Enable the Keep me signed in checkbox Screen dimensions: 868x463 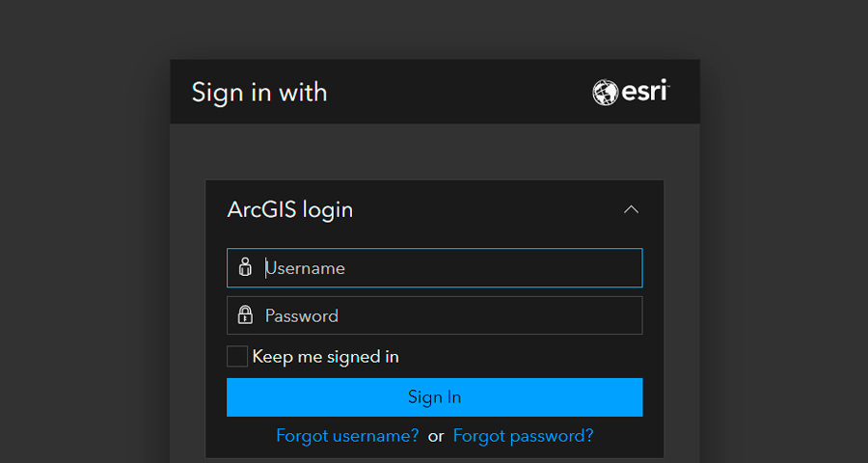click(237, 356)
